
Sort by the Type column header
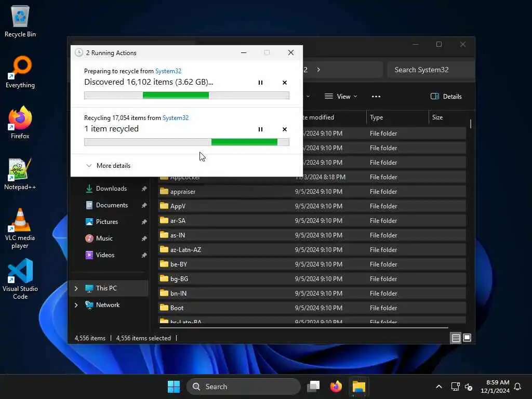pyautogui.click(x=397, y=117)
